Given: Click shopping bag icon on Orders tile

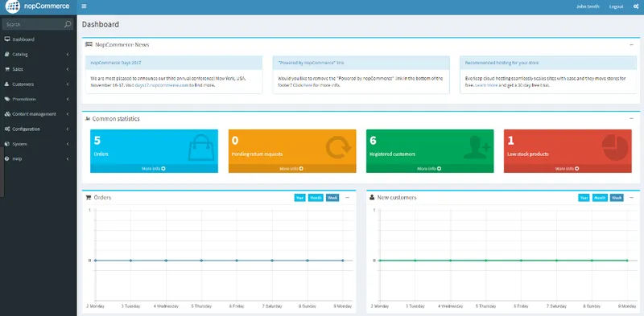Looking at the screenshot, I should [200, 148].
